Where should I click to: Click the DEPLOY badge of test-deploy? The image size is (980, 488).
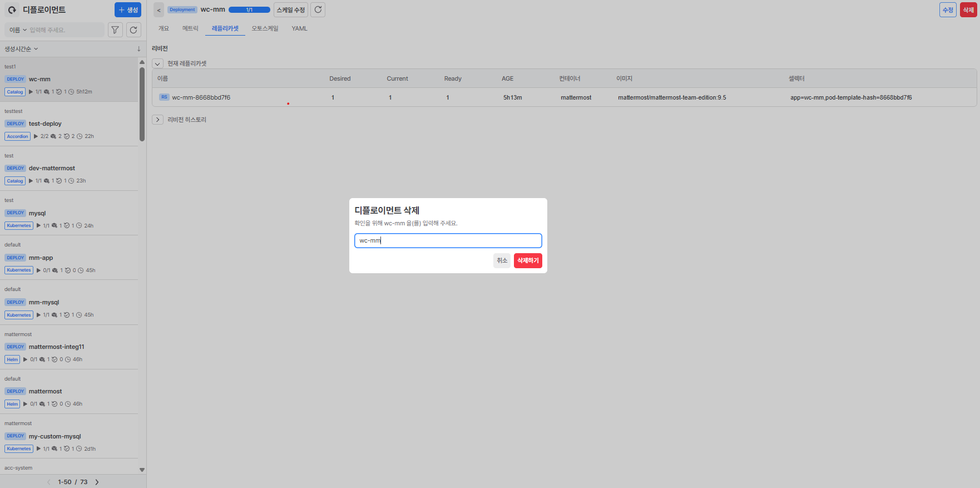tap(16, 124)
